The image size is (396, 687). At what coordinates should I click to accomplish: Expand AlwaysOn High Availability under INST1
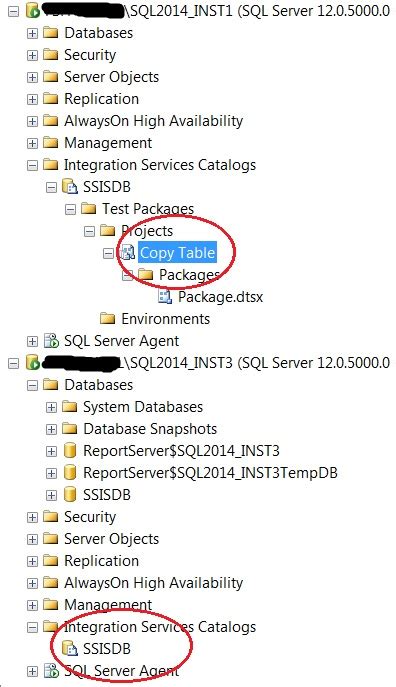click(x=32, y=121)
